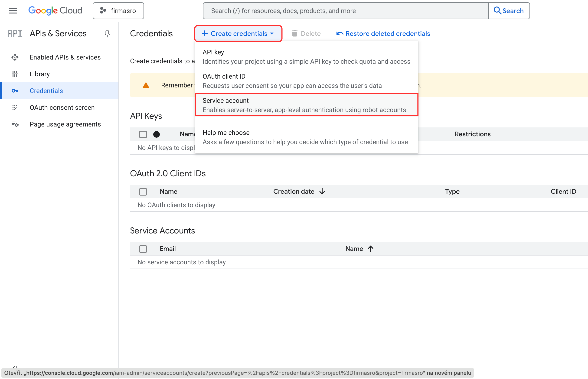
Task: Click the Page usage agreements settings icon
Action: click(15, 124)
